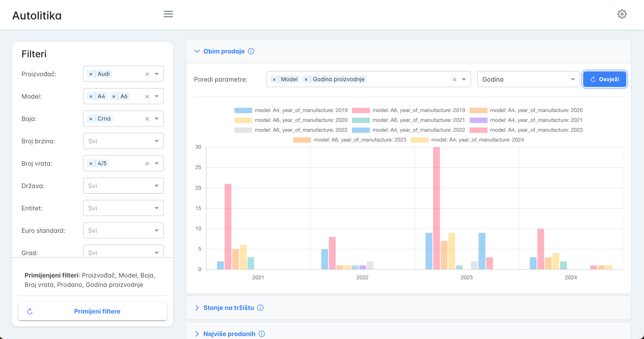The height and width of the screenshot is (339, 644).
Task: Click the Osvježi button
Action: [x=604, y=79]
